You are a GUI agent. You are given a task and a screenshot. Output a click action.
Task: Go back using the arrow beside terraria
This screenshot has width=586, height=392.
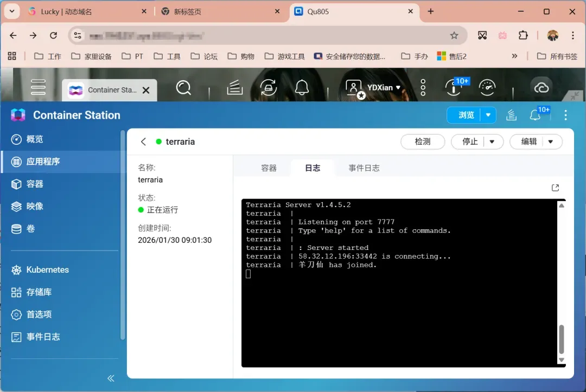pyautogui.click(x=143, y=142)
